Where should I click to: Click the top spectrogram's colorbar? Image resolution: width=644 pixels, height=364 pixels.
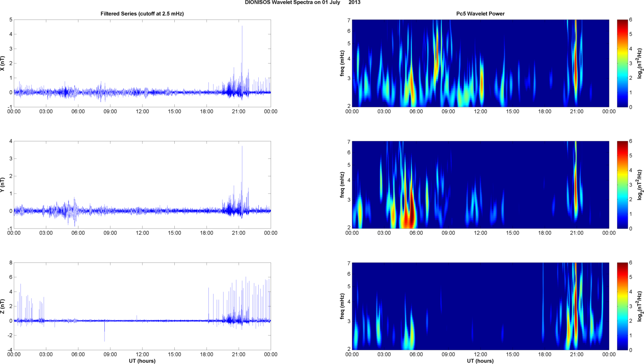(622, 63)
